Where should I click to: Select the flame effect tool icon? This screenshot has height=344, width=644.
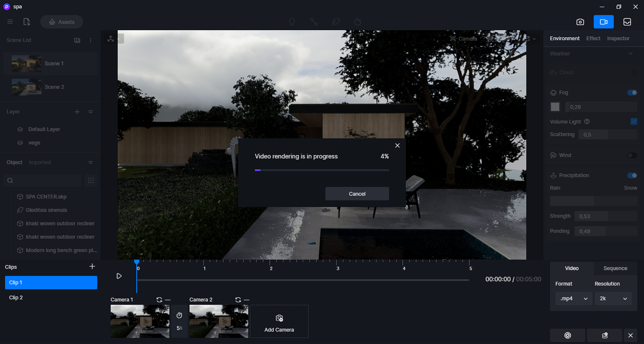click(x=358, y=22)
